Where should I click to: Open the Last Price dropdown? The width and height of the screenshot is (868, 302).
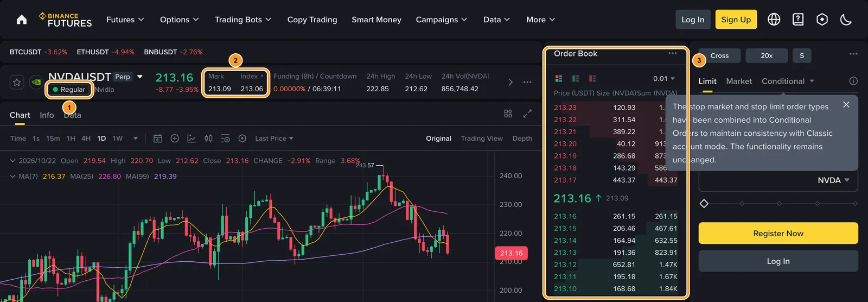point(275,139)
